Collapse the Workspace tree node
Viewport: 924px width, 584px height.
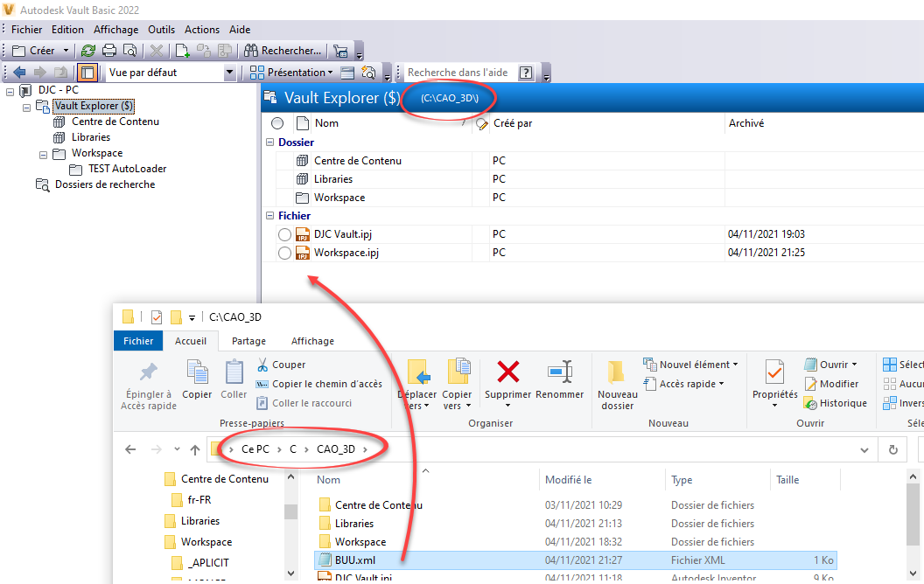tap(42, 153)
